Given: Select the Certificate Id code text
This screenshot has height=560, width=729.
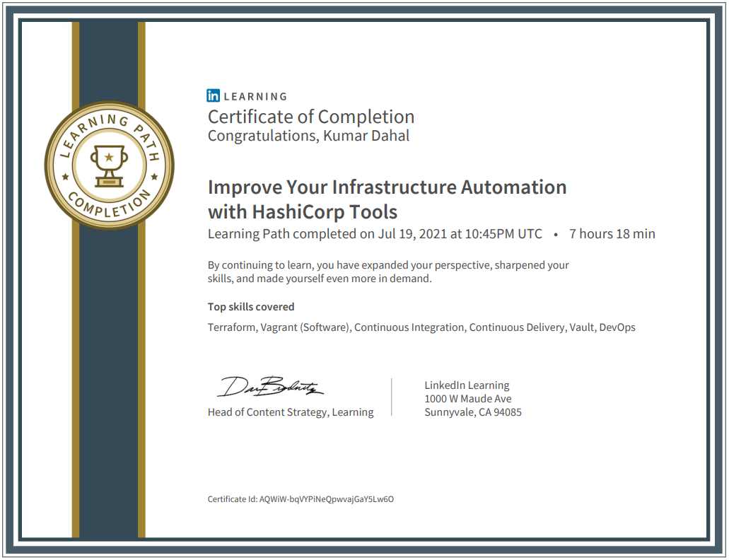Looking at the screenshot, I should (326, 499).
